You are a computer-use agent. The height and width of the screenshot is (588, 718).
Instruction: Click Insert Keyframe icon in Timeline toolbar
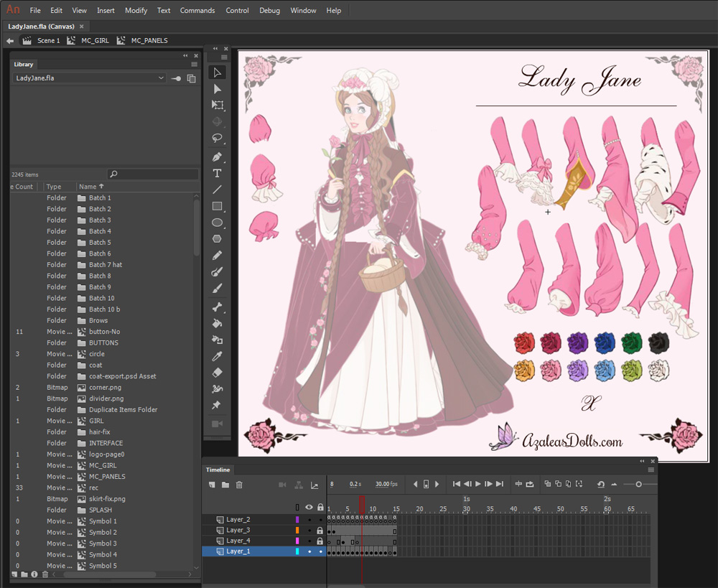tap(426, 484)
